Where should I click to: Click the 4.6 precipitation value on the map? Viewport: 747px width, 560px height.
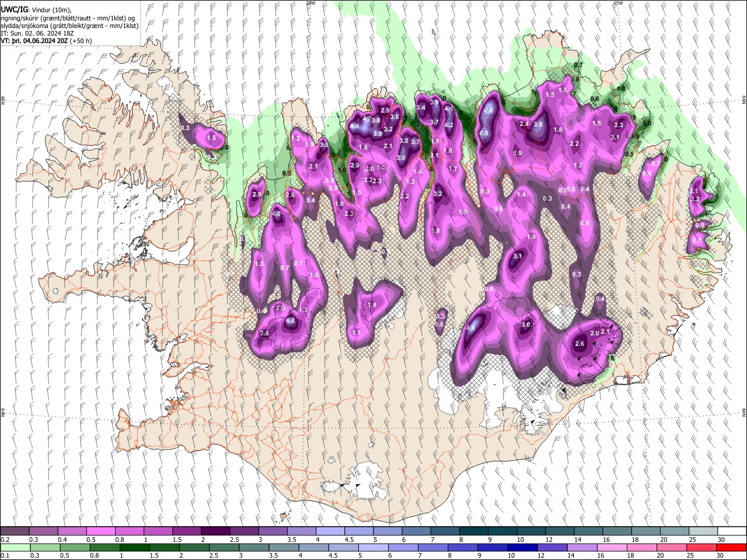pos(489,111)
